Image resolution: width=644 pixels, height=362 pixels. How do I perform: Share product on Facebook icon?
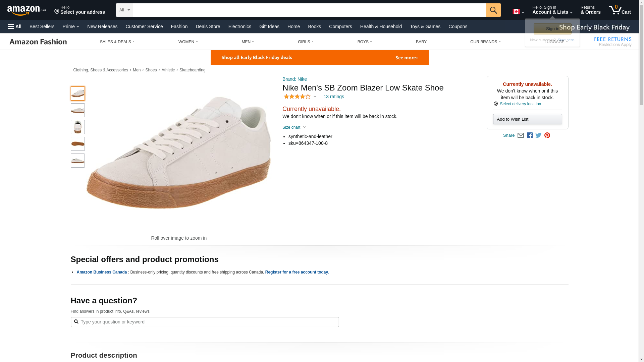530,135
